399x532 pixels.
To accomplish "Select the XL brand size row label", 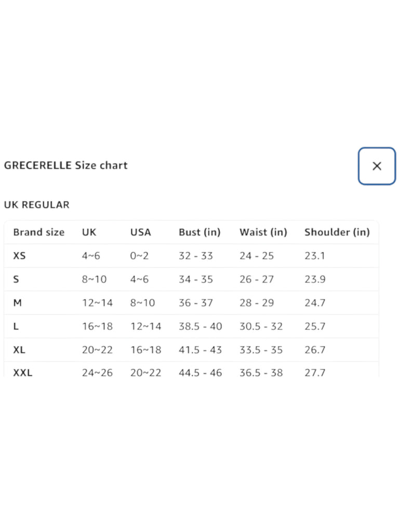I will click(x=19, y=350).
